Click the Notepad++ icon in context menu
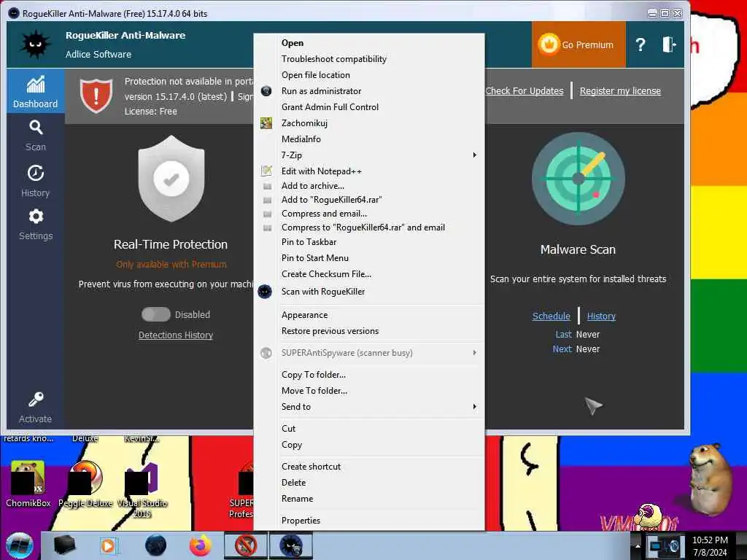 click(266, 171)
